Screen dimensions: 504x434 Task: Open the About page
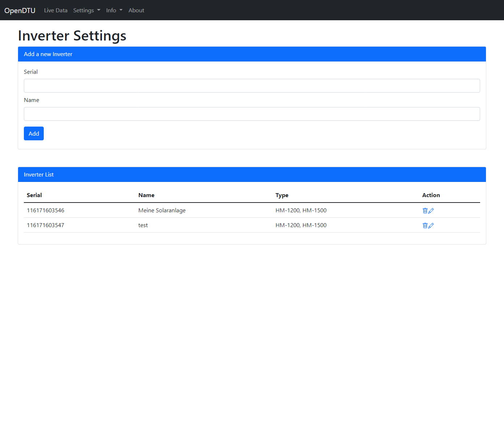136,10
